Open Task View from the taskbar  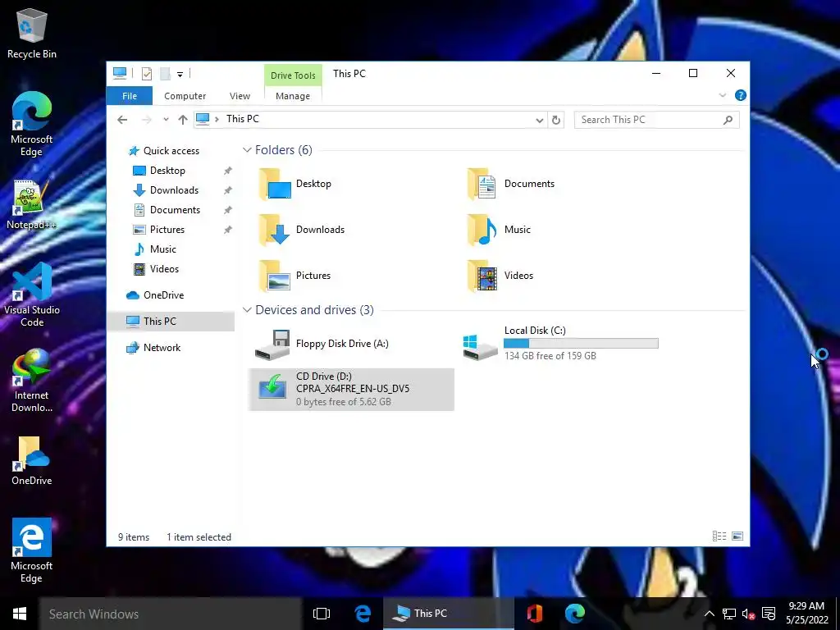tap(322, 614)
